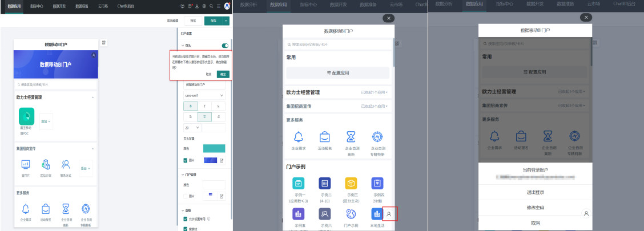The height and width of the screenshot is (231, 644).
Task: Click 配置应用 button in middle preview
Action: [x=337, y=72]
